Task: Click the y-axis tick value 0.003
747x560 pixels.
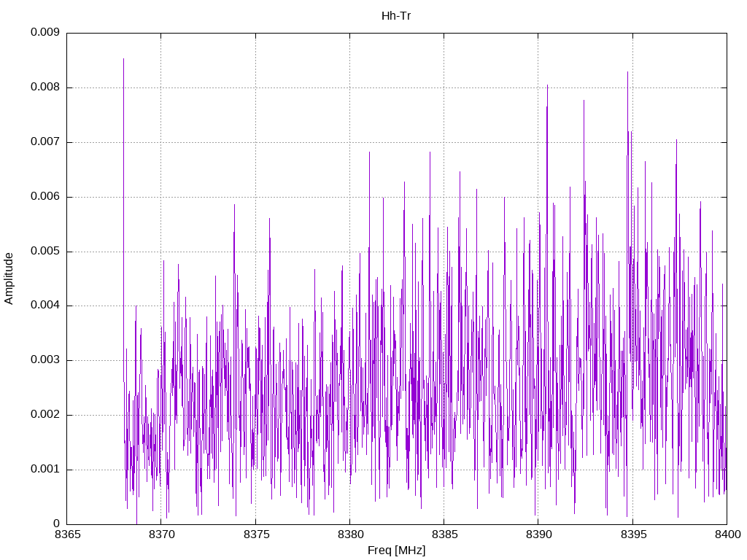Action: [x=44, y=360]
